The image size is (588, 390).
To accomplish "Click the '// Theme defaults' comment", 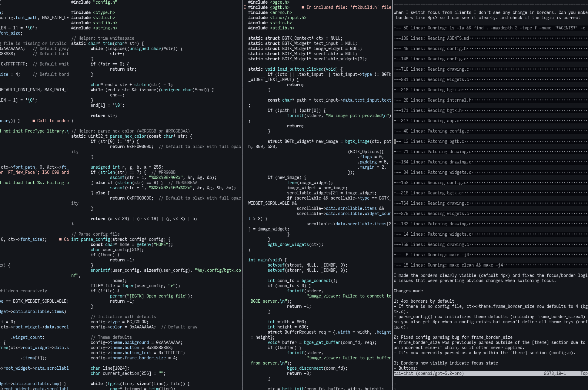I will tap(111, 337).
